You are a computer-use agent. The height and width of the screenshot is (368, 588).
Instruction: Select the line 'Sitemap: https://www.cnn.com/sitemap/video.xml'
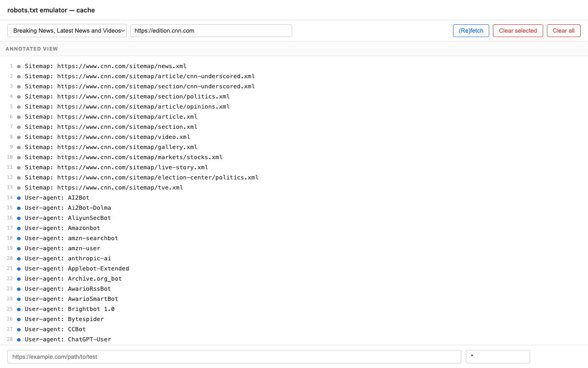point(107,137)
